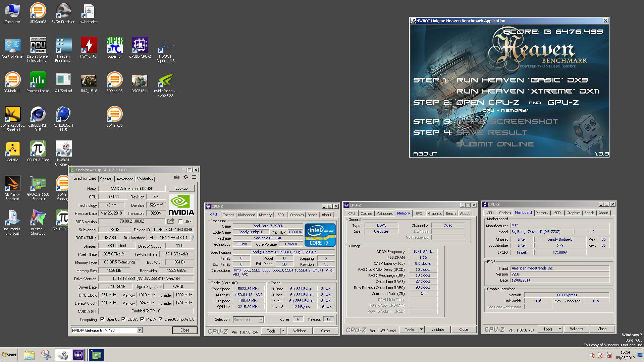Viewport: 644px width, 362px height.
Task: Click the Bus Interface question mark
Action: point(193,238)
